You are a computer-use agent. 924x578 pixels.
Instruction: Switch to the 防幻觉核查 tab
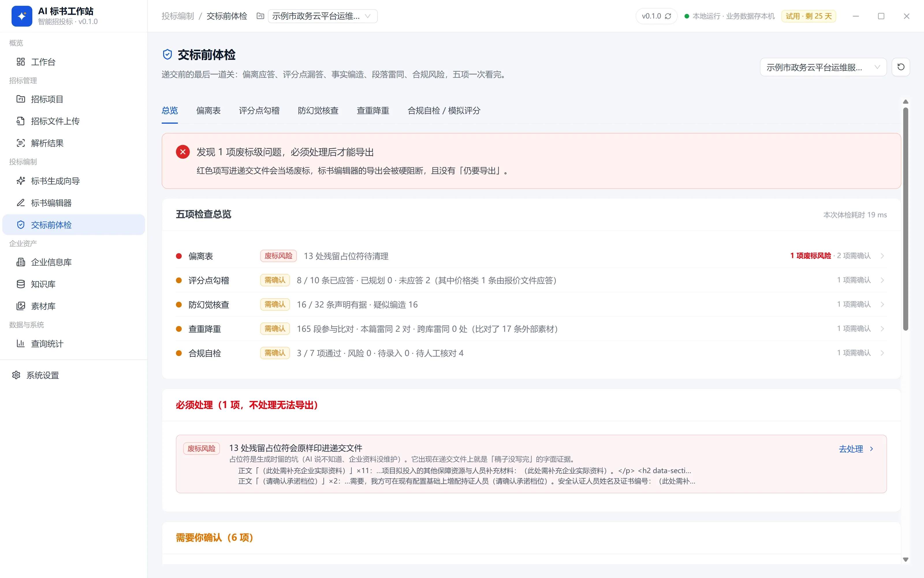318,110
